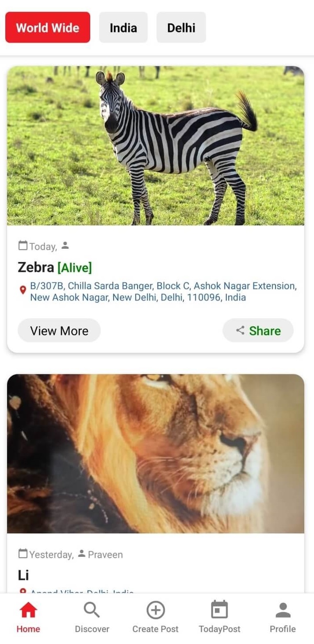
Task: Click the Praveen author name
Action: (105, 555)
